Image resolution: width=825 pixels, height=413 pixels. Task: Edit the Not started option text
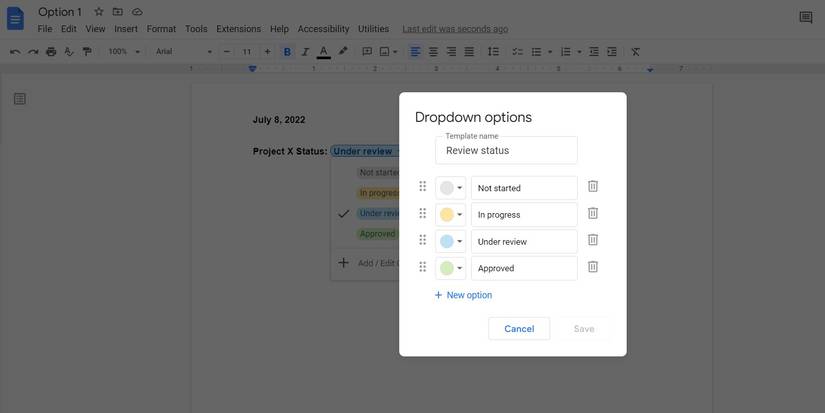[524, 188]
